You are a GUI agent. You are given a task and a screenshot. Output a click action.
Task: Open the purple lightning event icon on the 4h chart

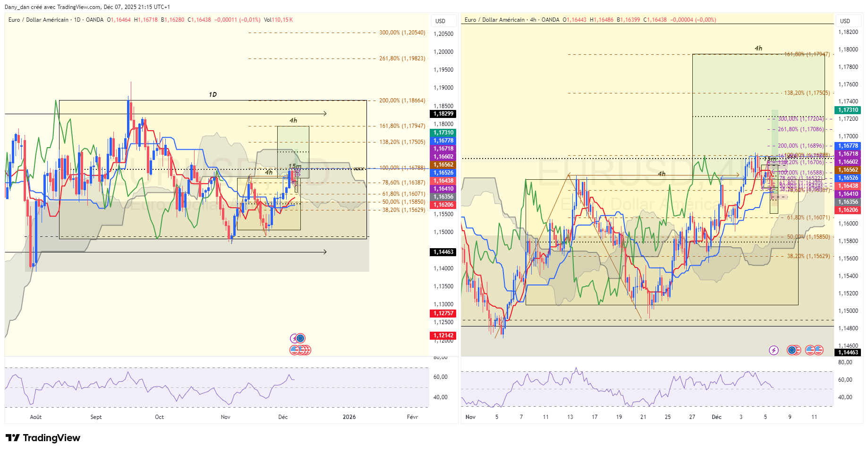[774, 350]
